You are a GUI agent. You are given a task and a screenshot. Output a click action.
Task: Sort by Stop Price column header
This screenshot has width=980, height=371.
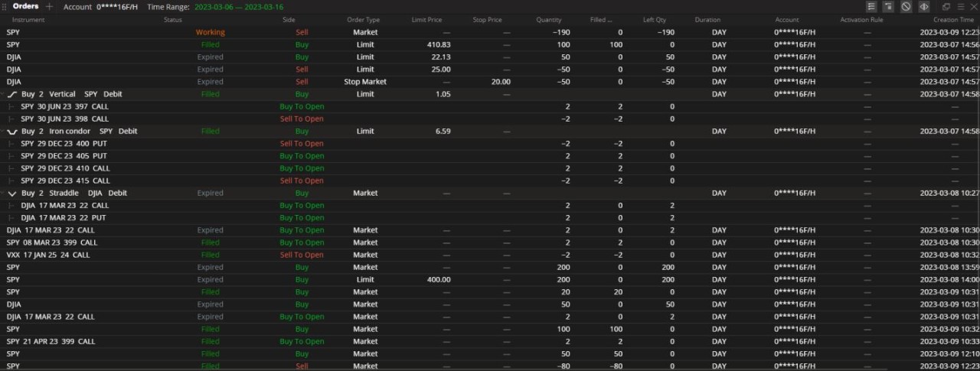[488, 20]
